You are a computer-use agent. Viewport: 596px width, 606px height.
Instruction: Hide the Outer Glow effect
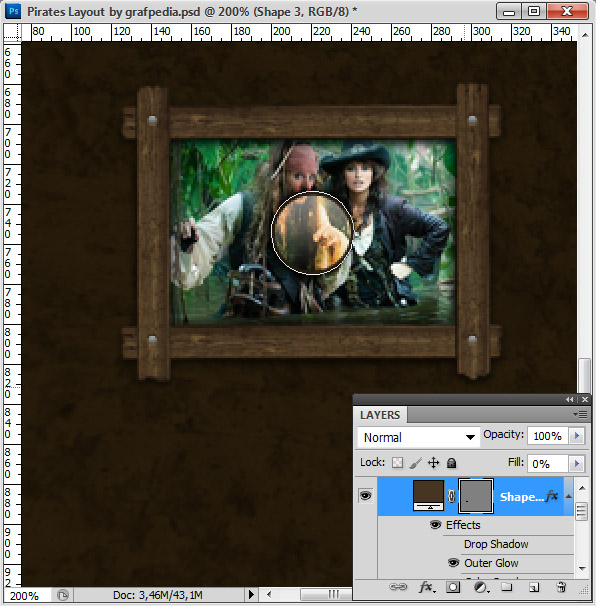(x=453, y=562)
